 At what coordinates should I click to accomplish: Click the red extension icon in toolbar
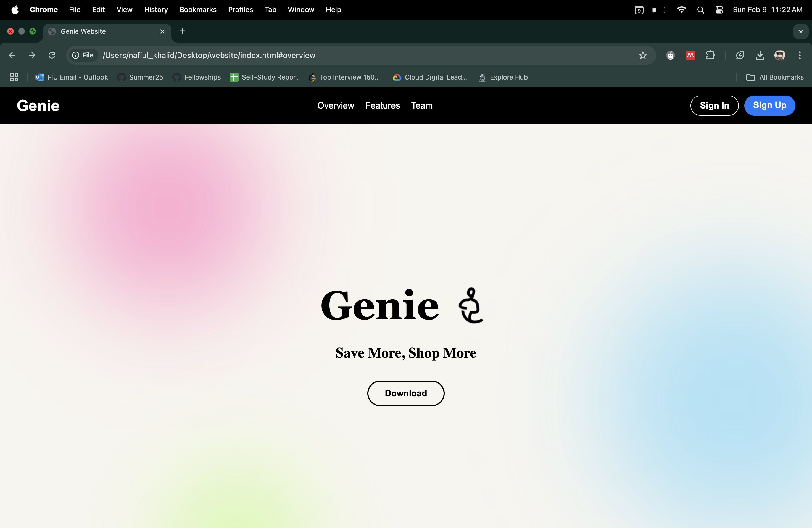point(690,55)
